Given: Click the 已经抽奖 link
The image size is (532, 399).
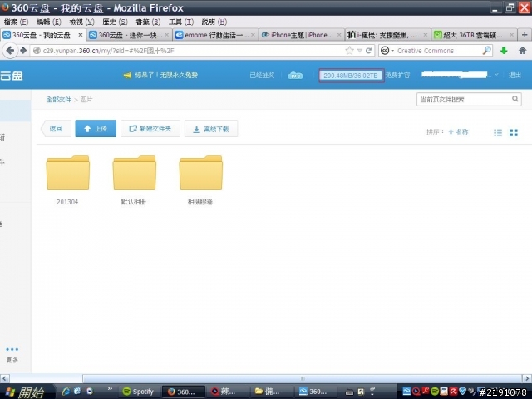Looking at the screenshot, I should tap(262, 75).
